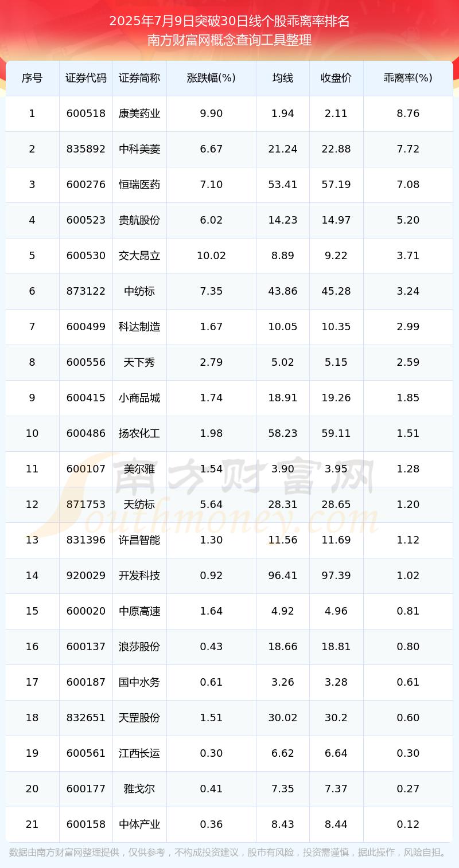
Task: Select stock code 600556
Action: click(86, 362)
